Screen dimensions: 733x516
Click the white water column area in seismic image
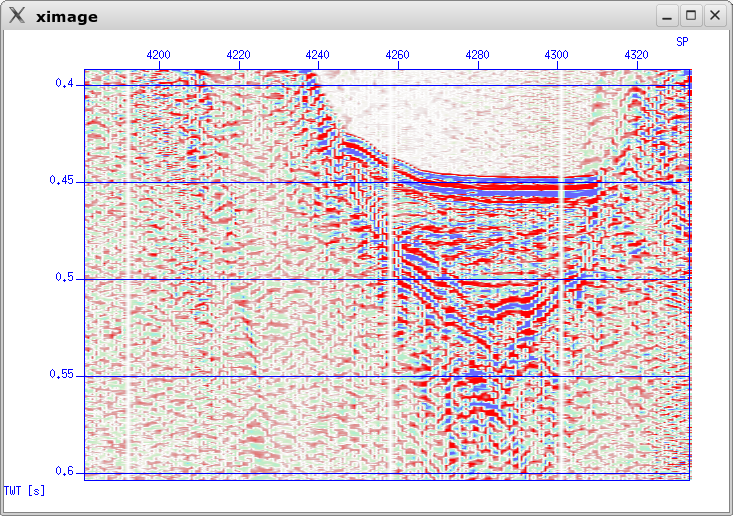(x=470, y=120)
